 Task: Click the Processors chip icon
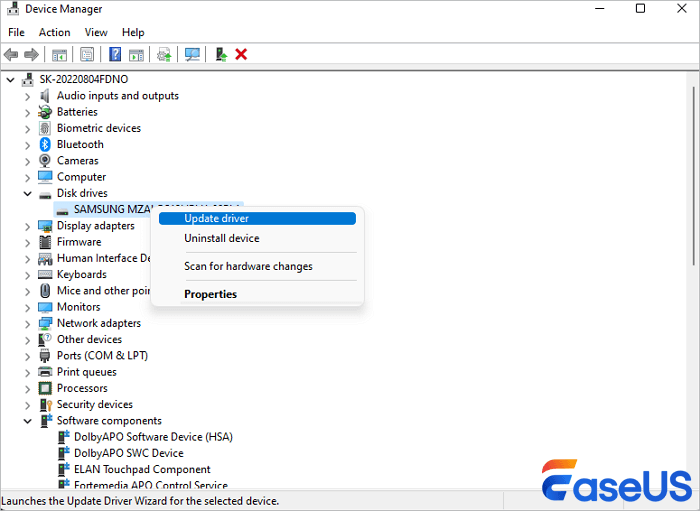[x=45, y=388]
